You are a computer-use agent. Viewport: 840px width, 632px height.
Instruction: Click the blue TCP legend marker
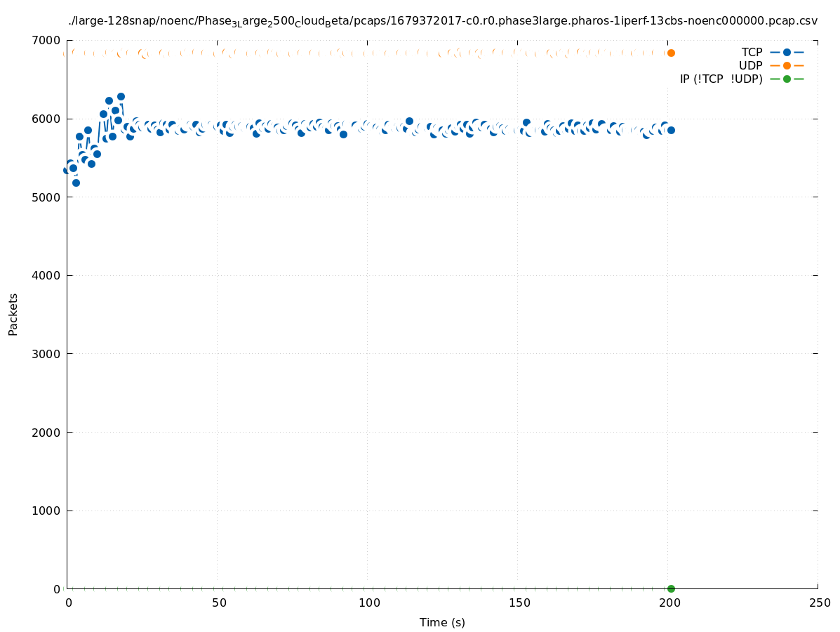click(787, 53)
